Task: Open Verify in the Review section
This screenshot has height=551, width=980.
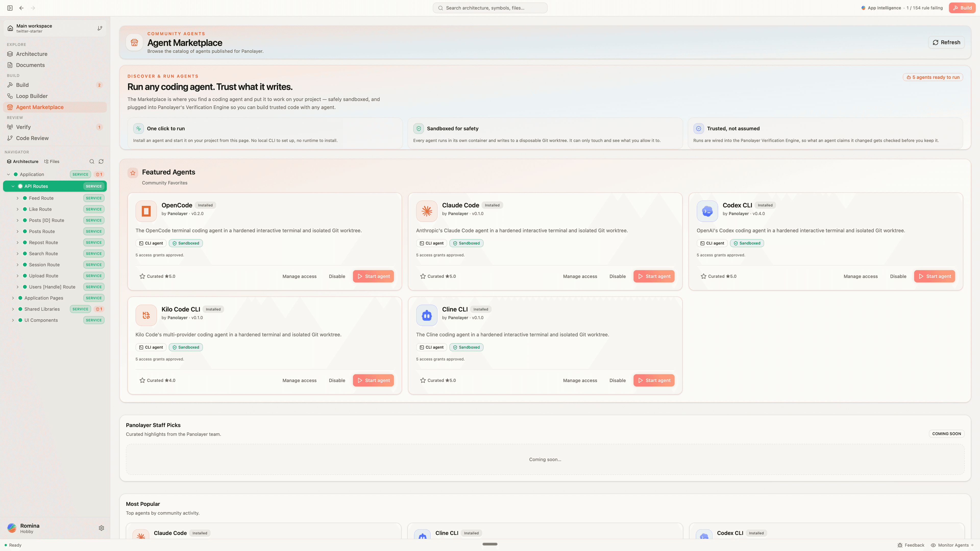Action: [55, 127]
